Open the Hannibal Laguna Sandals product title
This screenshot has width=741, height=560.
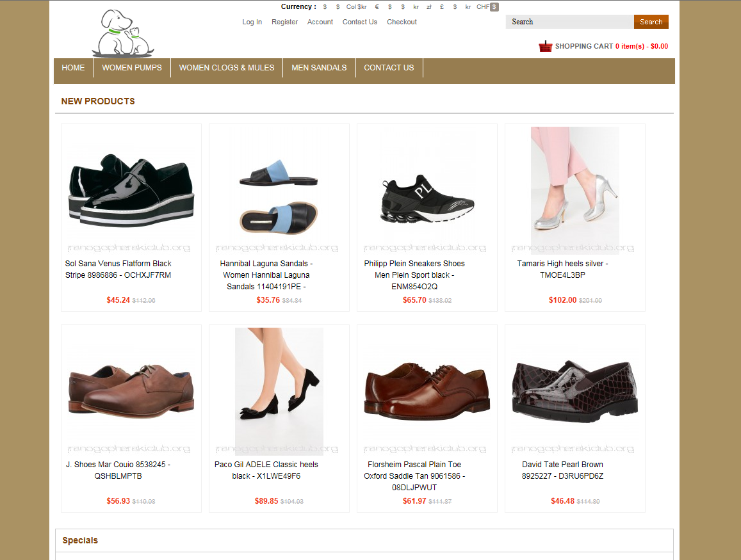pyautogui.click(x=266, y=275)
